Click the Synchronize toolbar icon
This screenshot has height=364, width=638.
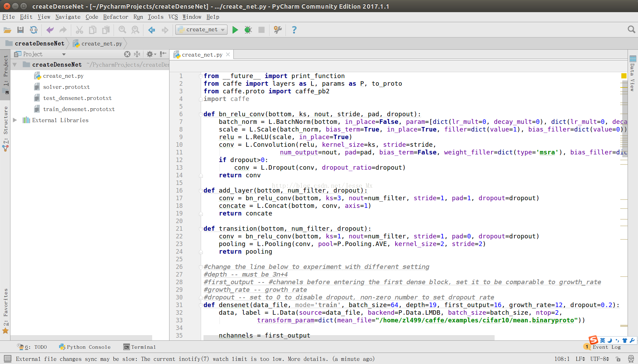(34, 30)
